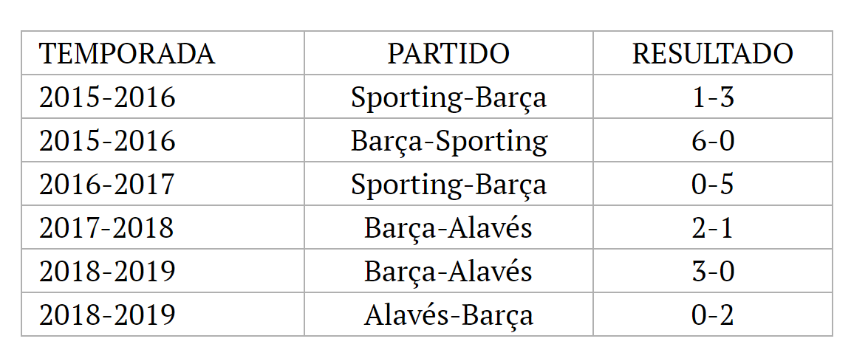Viewport: 868px width, 347px height.
Task: Click the 0-5 result cell
Action: (x=713, y=185)
